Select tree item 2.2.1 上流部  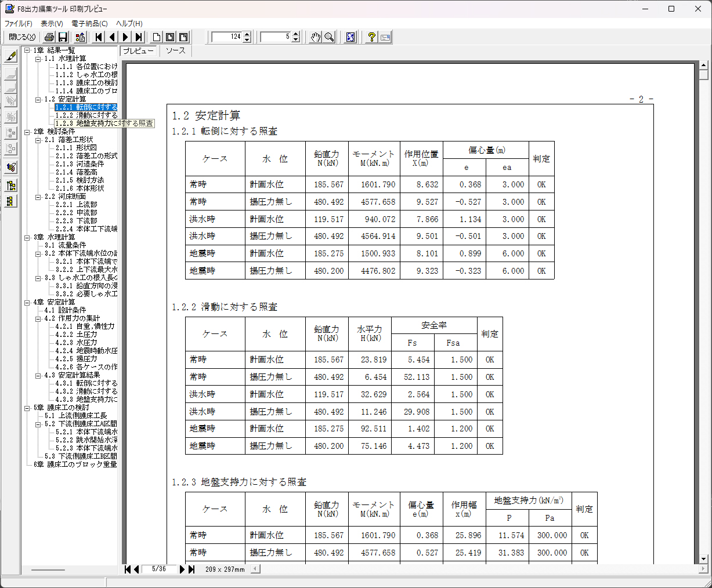tap(76, 205)
